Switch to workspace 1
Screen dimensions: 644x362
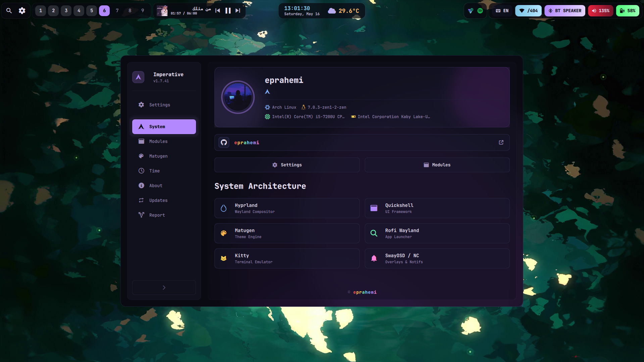click(41, 11)
